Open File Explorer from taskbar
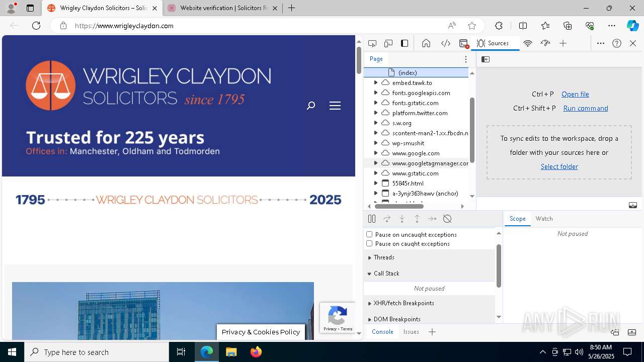This screenshot has height=362, width=644. click(x=231, y=352)
